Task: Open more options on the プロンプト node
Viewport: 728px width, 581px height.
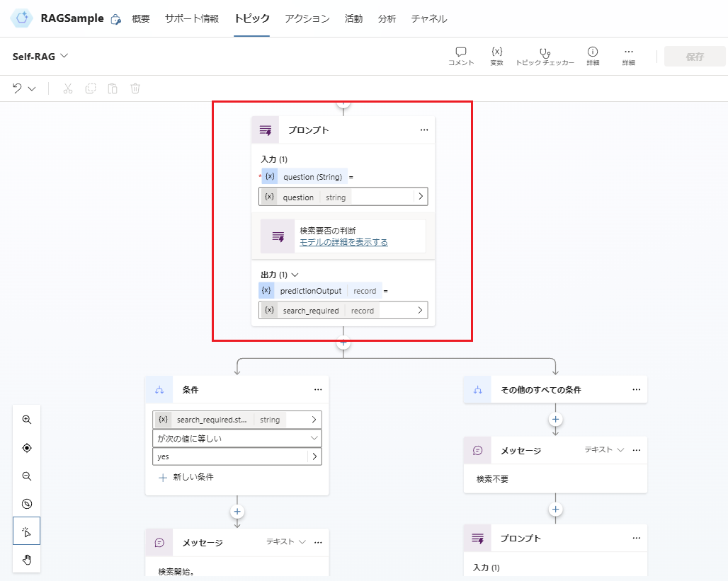Action: coord(424,130)
